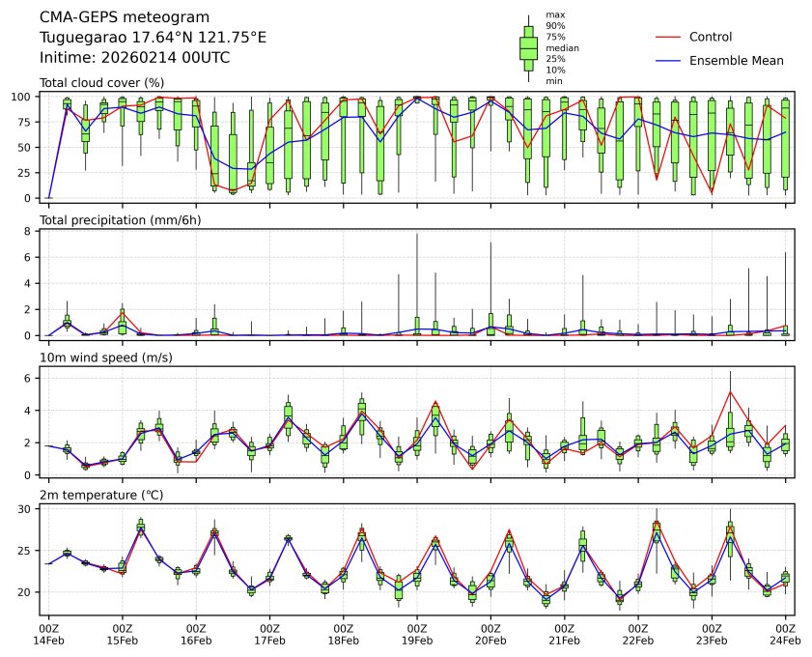Viewport: 812px width, 657px height.
Task: Click the Tuguegarao coordinates text
Action: [153, 38]
